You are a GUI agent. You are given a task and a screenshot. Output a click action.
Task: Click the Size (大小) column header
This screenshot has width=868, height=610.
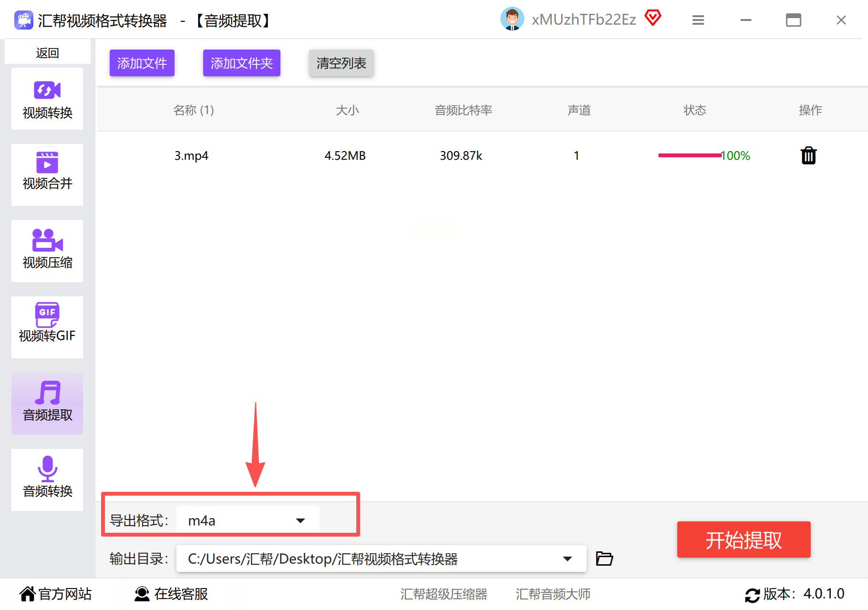[347, 110]
